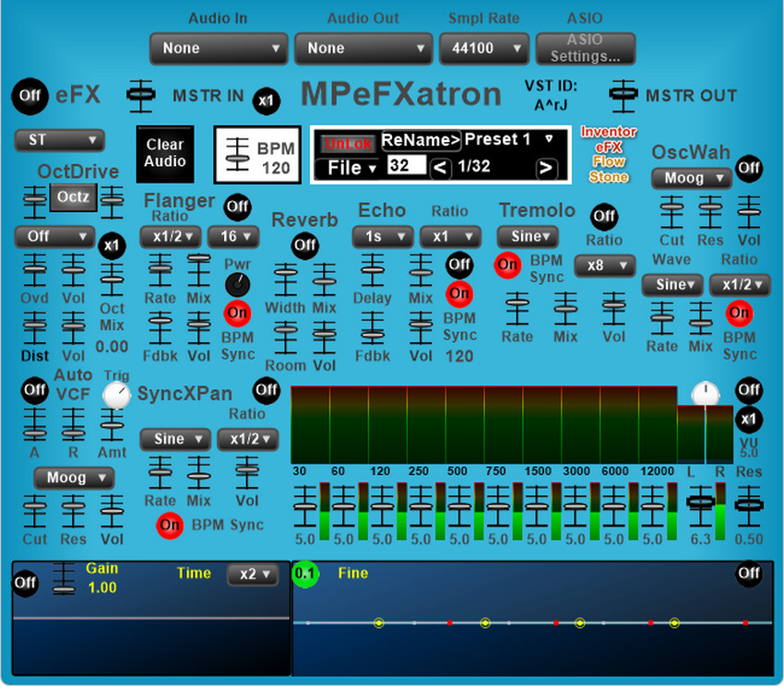Toggle the main eFX power switch
This screenshot has height=686, width=784.
30,95
